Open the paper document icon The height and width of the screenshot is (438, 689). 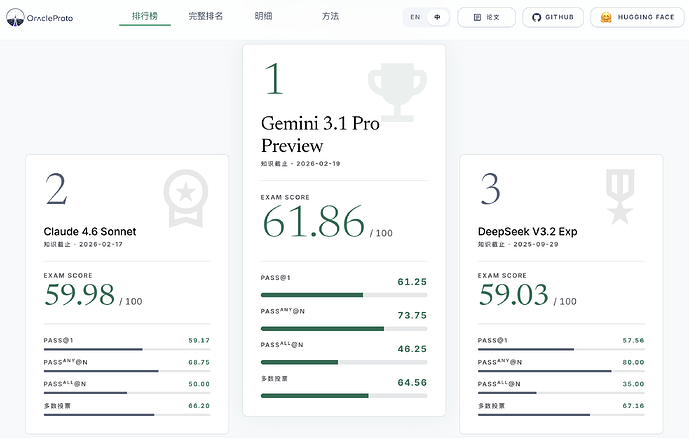(x=477, y=17)
